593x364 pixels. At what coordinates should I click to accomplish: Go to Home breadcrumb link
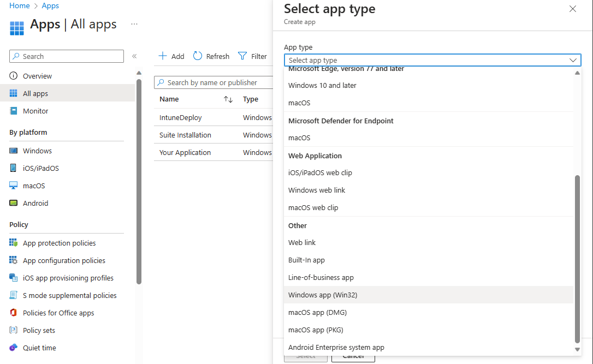click(20, 5)
